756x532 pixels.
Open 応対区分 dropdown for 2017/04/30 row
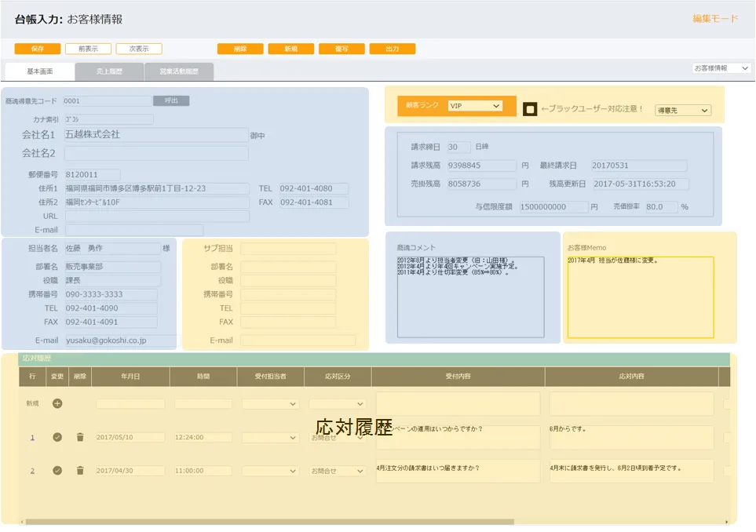click(x=337, y=471)
